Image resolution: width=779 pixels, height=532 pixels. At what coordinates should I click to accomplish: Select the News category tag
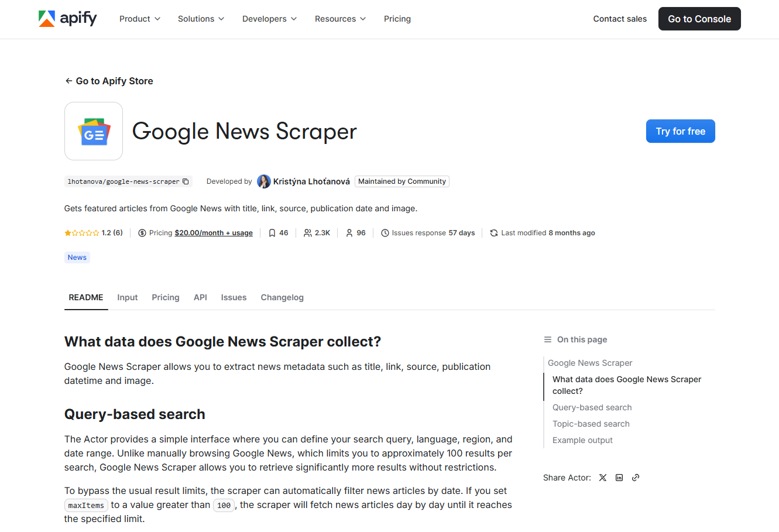pos(77,257)
